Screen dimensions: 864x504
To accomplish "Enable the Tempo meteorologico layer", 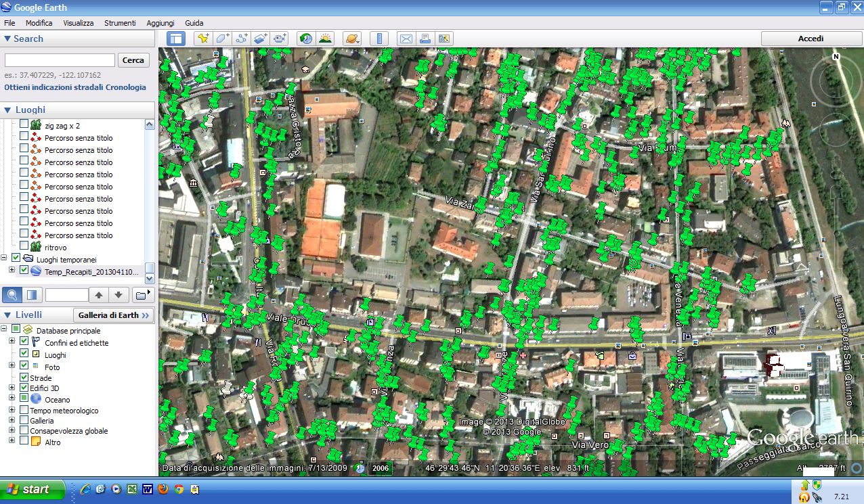I will pyautogui.click(x=24, y=410).
